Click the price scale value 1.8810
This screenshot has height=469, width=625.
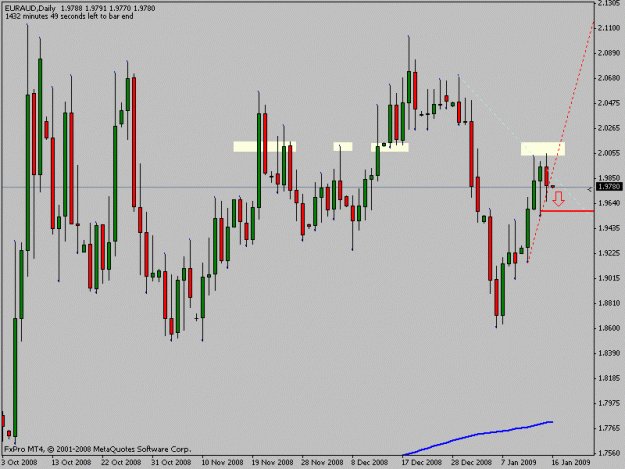[x=609, y=303]
